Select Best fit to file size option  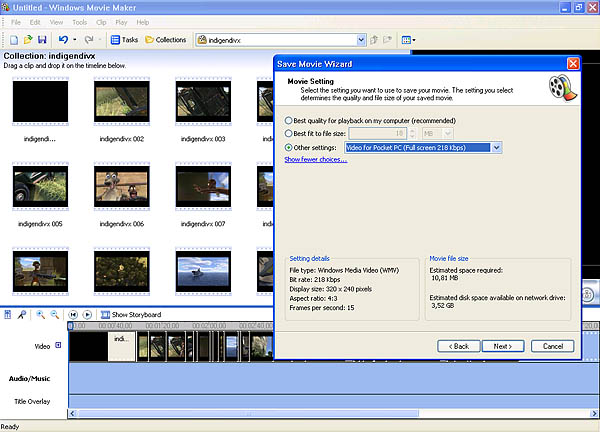click(289, 133)
